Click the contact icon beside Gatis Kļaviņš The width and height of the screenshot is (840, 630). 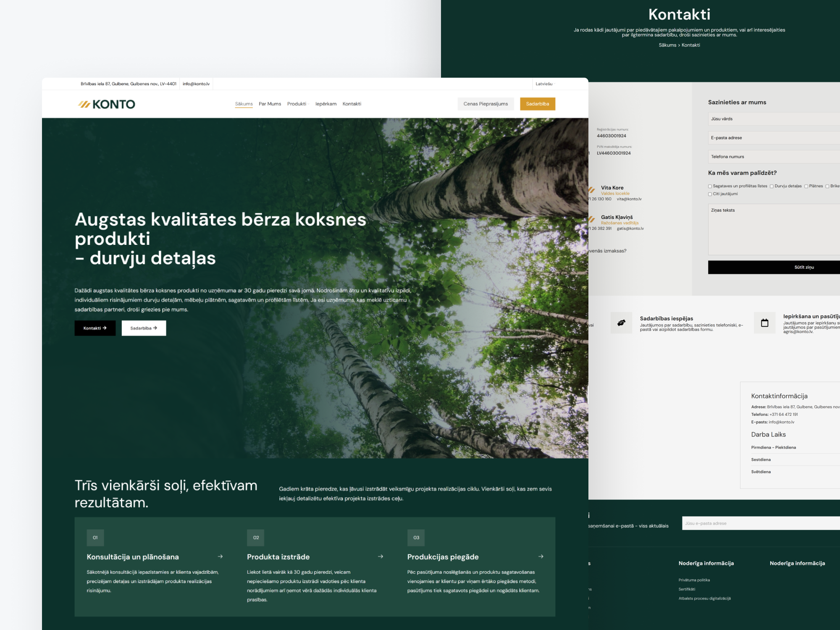point(592,219)
